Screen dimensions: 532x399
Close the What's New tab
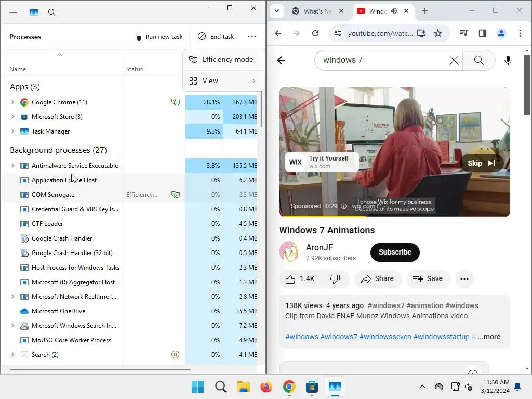point(341,11)
